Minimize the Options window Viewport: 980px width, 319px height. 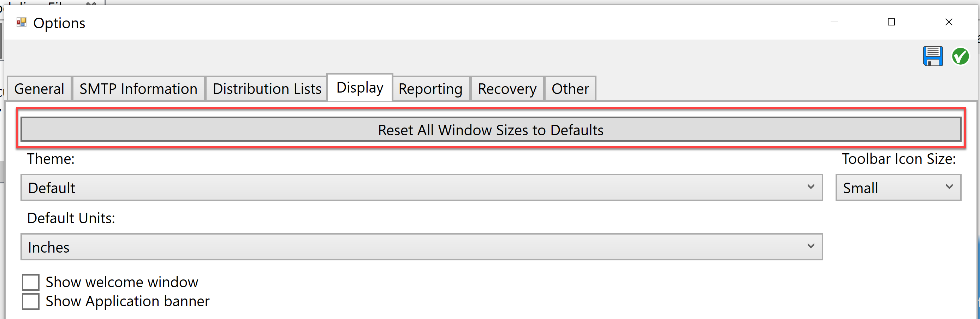(834, 22)
